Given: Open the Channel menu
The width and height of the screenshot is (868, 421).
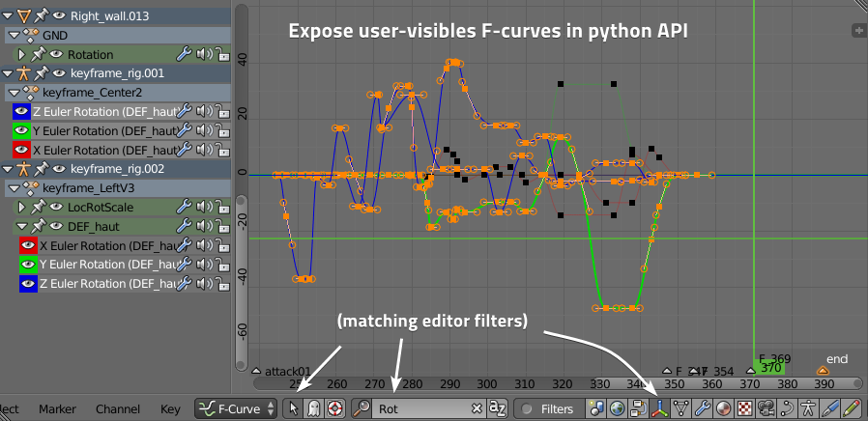Looking at the screenshot, I should coord(117,408).
